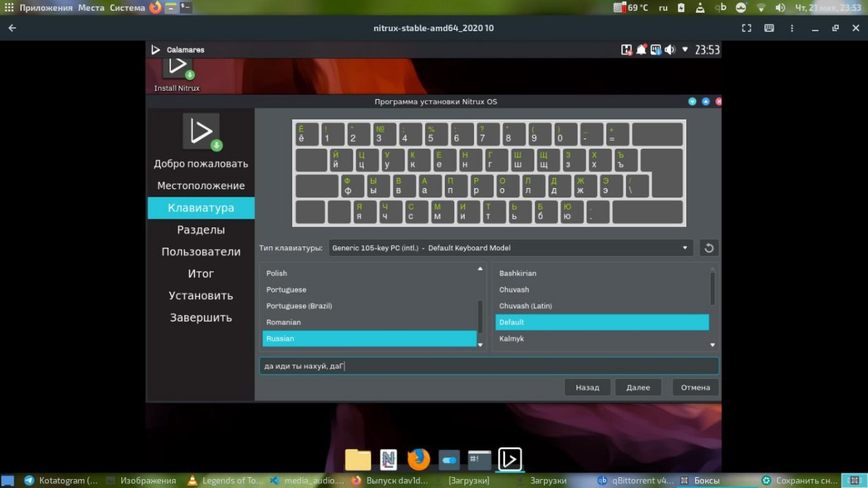Click the installer logo in sidebar
The image size is (868, 488).
(x=201, y=131)
